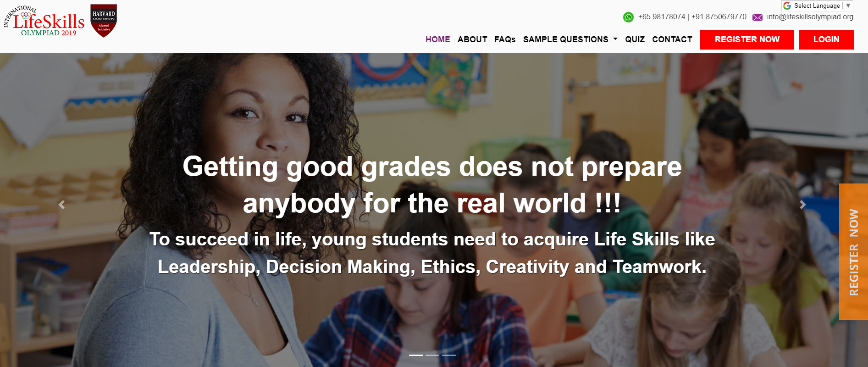Image resolution: width=868 pixels, height=367 pixels.
Task: Click the Harvard University shield badge
Action: tap(104, 21)
